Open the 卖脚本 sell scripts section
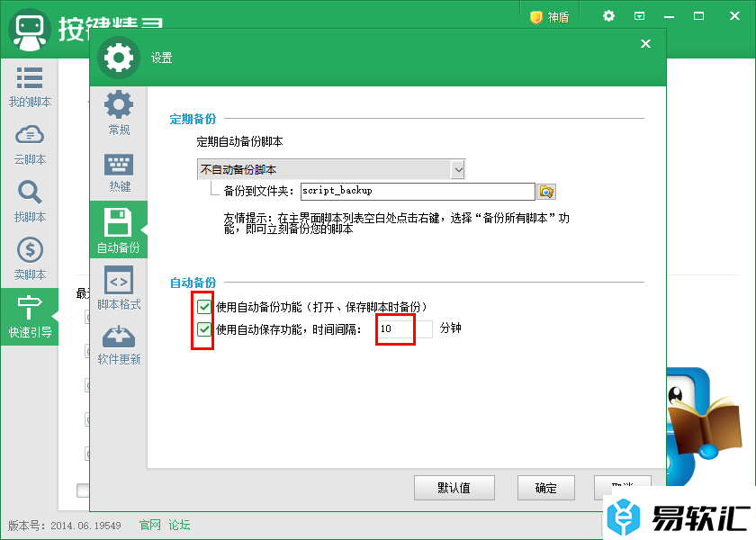The width and height of the screenshot is (756, 540). (30, 259)
